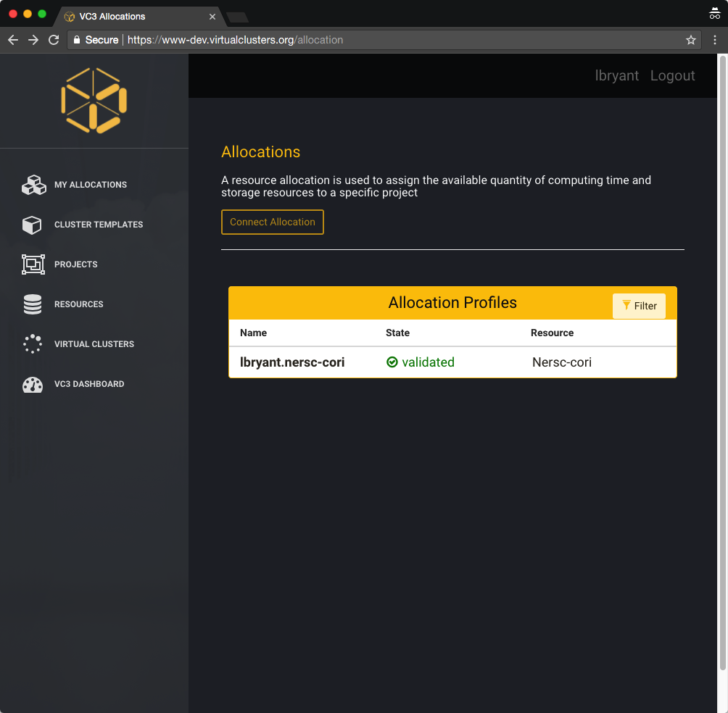Click the Name column header
Viewport: 728px width, 713px height.
254,333
